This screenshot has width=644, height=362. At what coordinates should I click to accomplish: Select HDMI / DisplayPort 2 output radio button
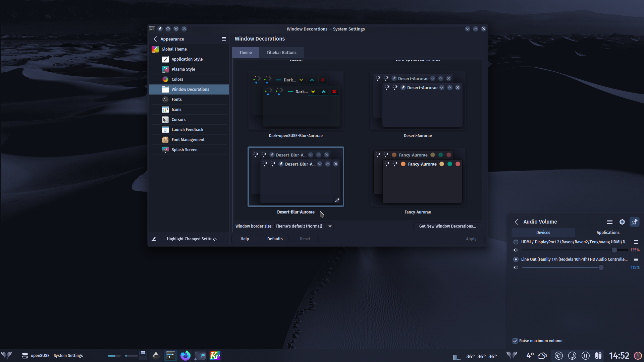(516, 242)
